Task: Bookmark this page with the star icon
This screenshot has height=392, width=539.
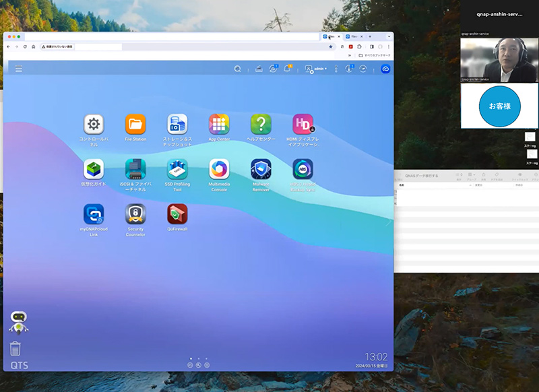Action: tap(331, 46)
